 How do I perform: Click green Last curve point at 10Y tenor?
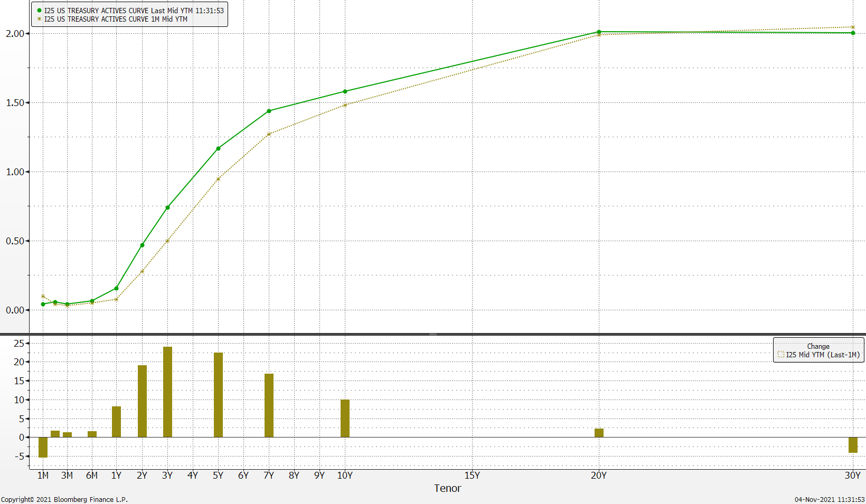pyautogui.click(x=345, y=91)
